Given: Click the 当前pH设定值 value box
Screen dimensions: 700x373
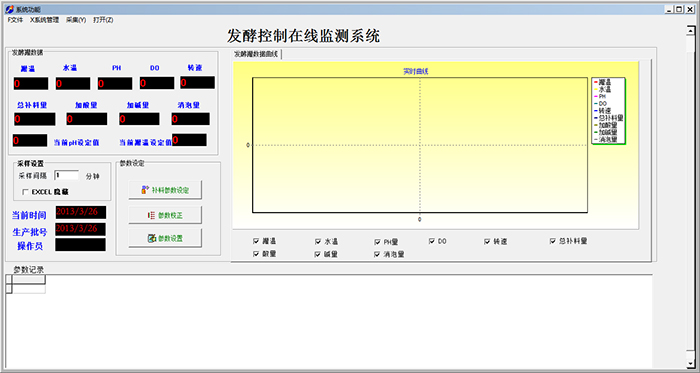Looking at the screenshot, I should tap(30, 141).
